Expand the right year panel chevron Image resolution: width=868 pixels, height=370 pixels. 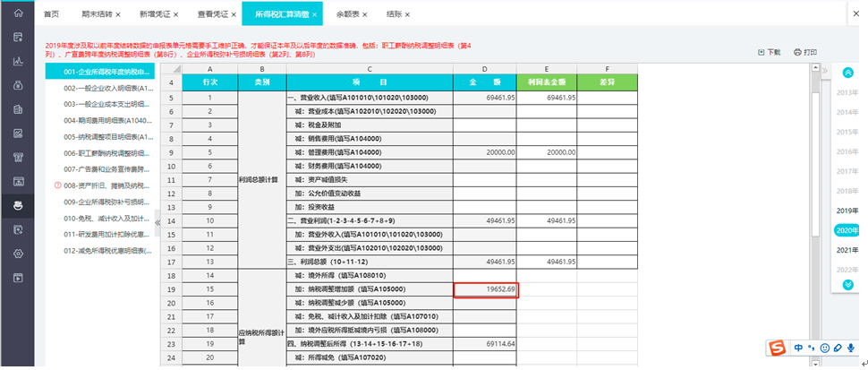824,71
